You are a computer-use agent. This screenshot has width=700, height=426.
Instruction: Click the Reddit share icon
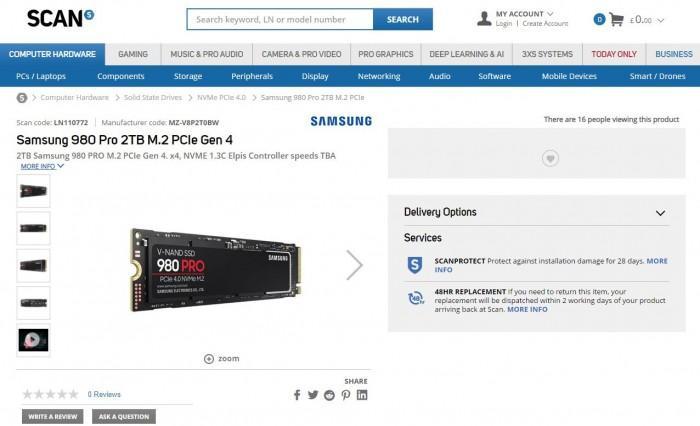[x=329, y=395]
